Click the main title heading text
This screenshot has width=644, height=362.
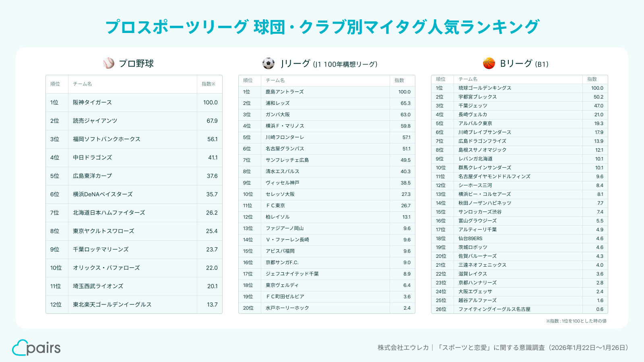click(322, 27)
